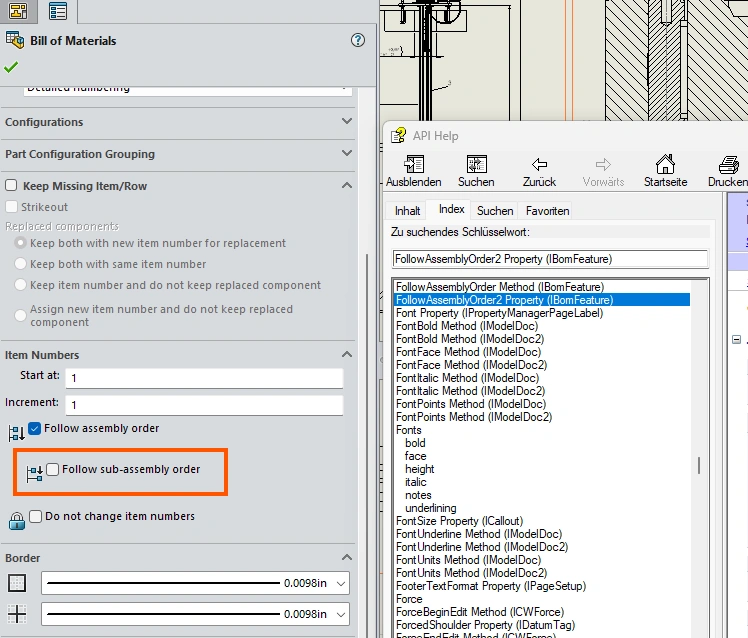Viewport: 748px width, 638px height.
Task: Click the index list vertical scrollbar
Action: point(699,466)
